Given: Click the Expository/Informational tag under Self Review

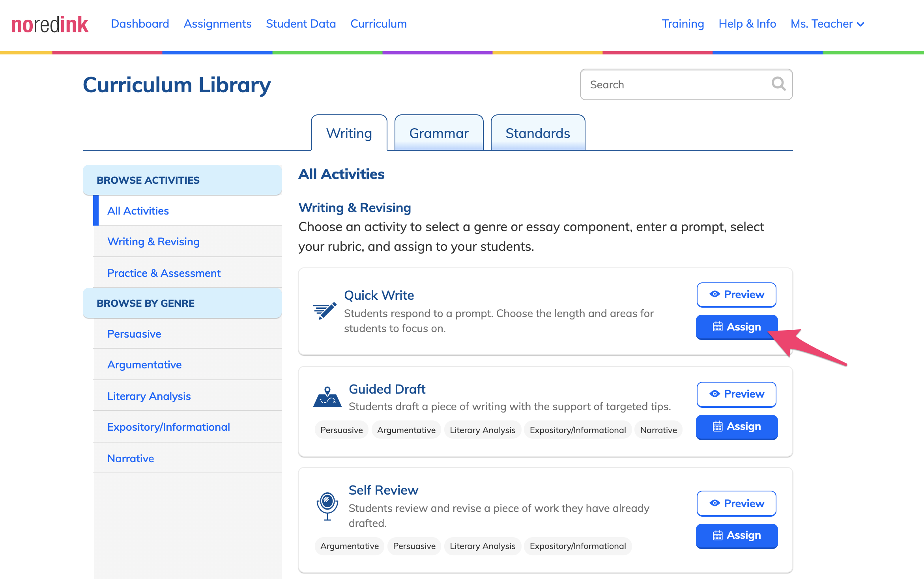Looking at the screenshot, I should (578, 546).
